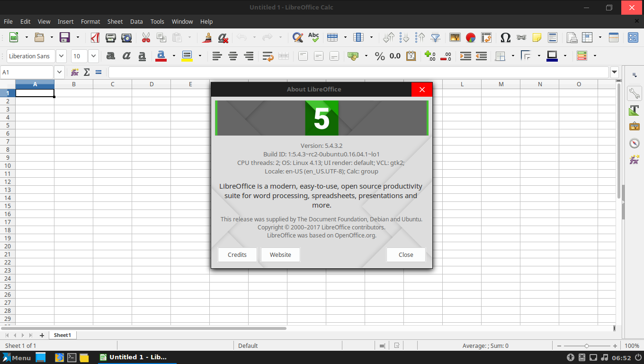
Task: Open Find & Replace icon
Action: [297, 37]
